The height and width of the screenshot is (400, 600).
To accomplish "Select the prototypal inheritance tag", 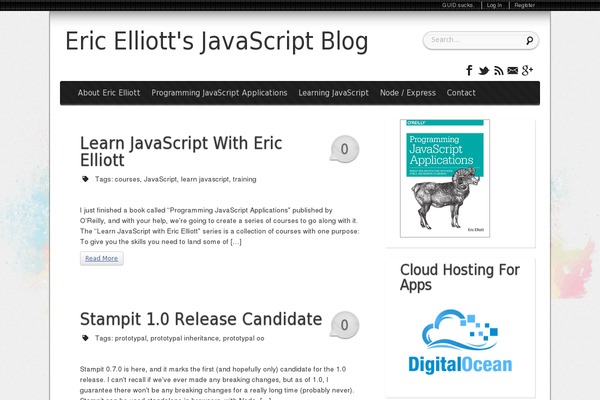I will 184,338.
